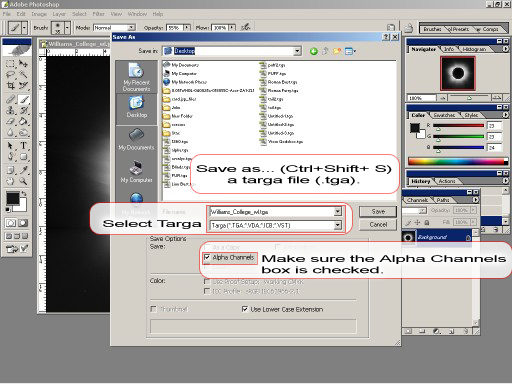Create new folder in Save As dialog
The image size is (512, 384).
(337, 51)
